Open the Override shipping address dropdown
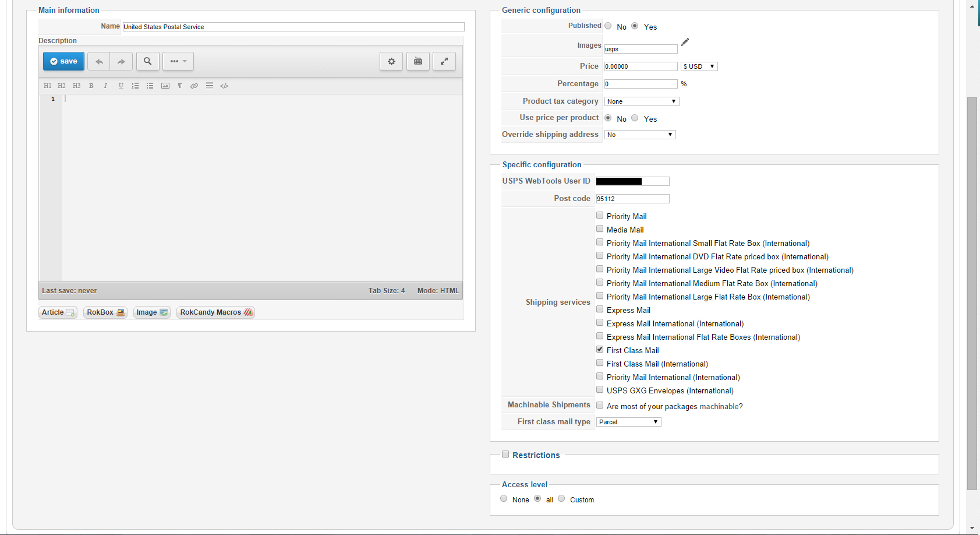This screenshot has height=535, width=980. point(640,135)
